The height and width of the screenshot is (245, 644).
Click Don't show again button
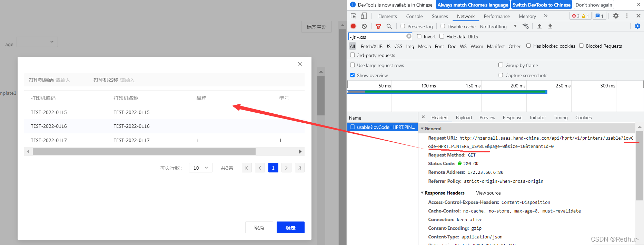(594, 5)
